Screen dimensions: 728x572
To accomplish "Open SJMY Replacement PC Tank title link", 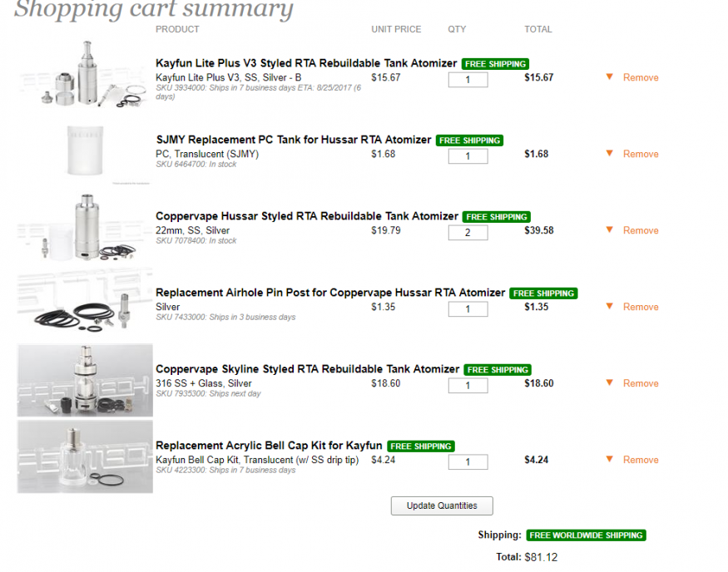I will (294, 140).
